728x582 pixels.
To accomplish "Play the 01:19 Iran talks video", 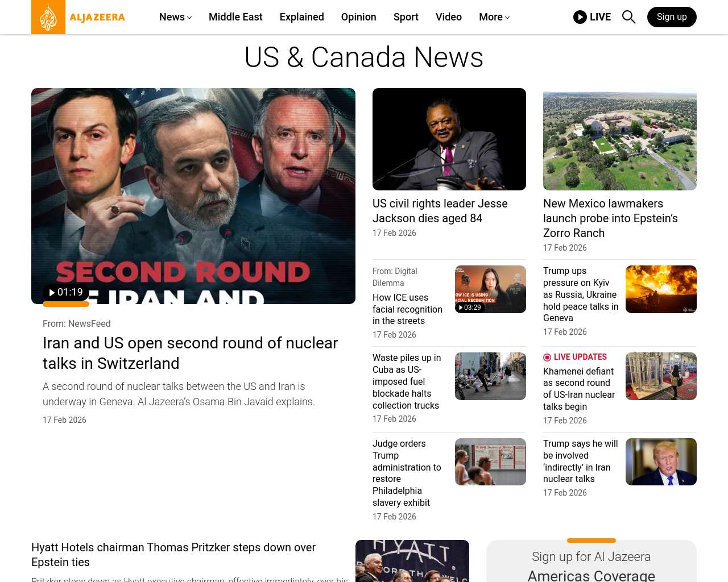I will click(66, 293).
